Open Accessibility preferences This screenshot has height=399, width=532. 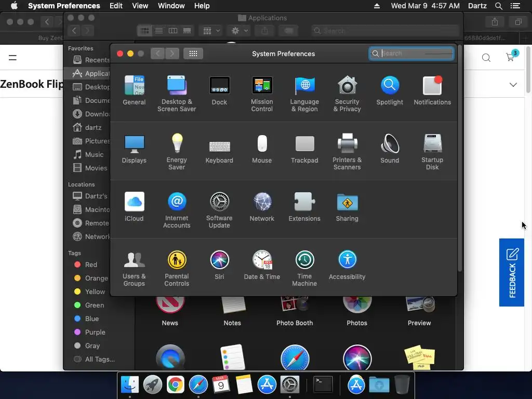click(347, 265)
